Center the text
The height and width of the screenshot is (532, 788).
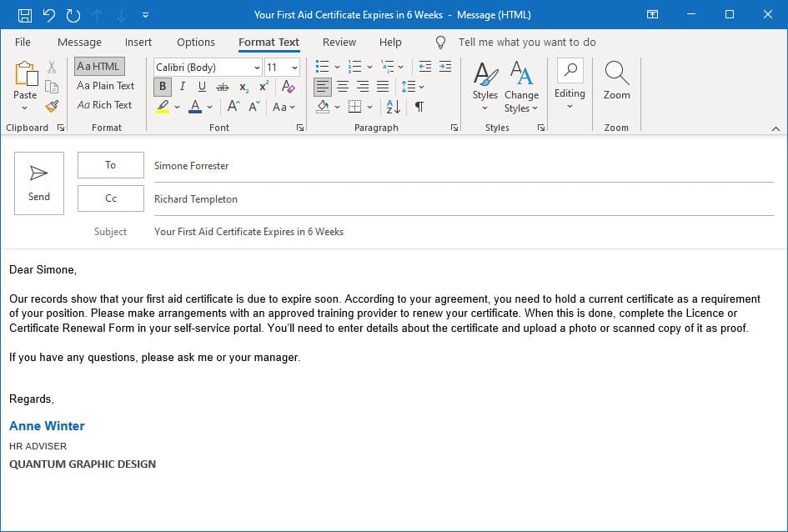pyautogui.click(x=343, y=87)
